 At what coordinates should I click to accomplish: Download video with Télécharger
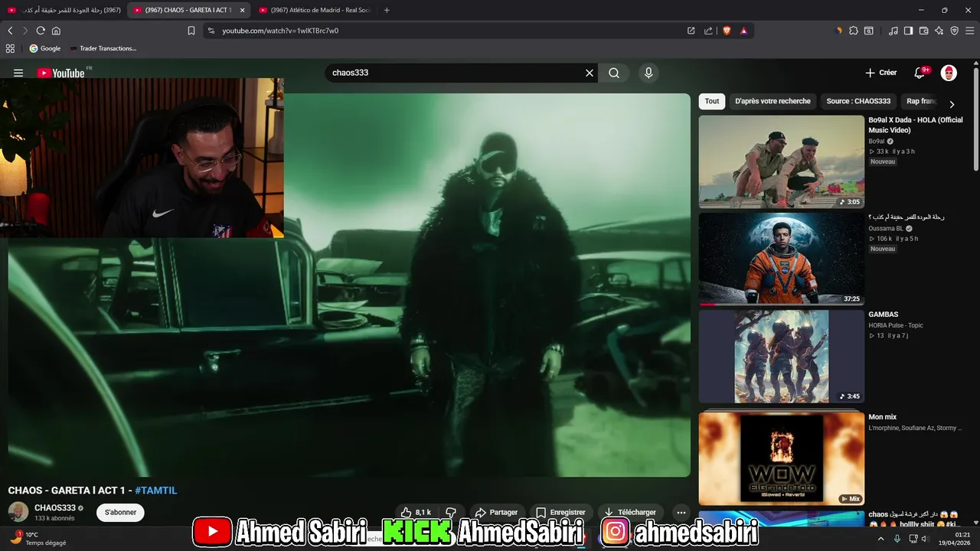(630, 513)
